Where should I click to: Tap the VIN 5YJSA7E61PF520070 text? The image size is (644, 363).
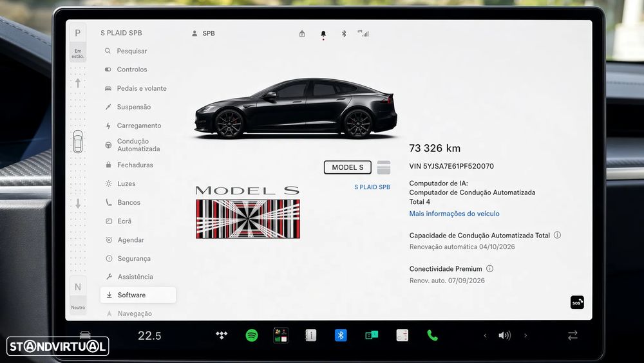(x=451, y=166)
